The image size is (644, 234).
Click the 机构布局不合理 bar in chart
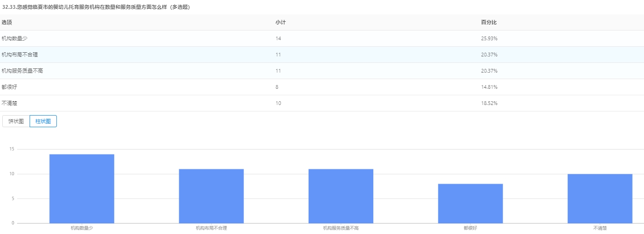(211, 196)
